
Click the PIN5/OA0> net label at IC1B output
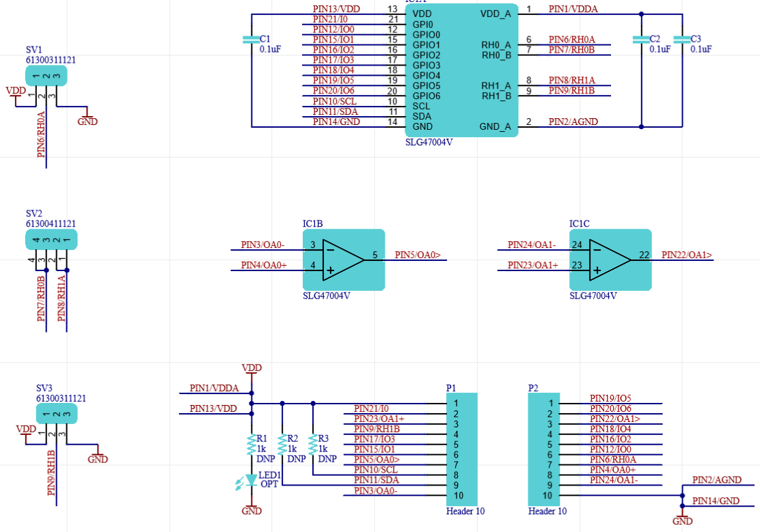point(418,255)
